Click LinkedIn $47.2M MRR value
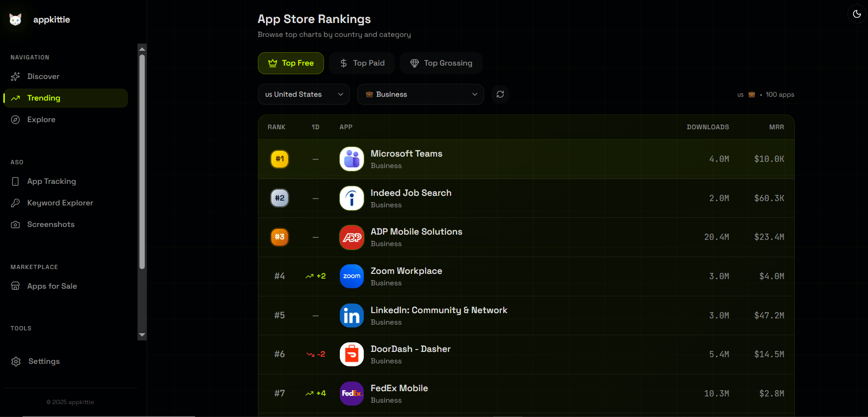 coord(769,316)
